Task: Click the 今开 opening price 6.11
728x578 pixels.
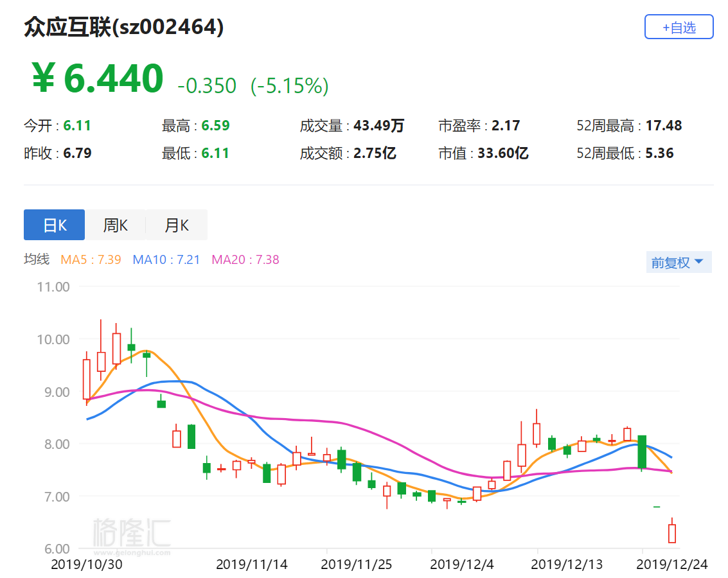Action: [77, 125]
